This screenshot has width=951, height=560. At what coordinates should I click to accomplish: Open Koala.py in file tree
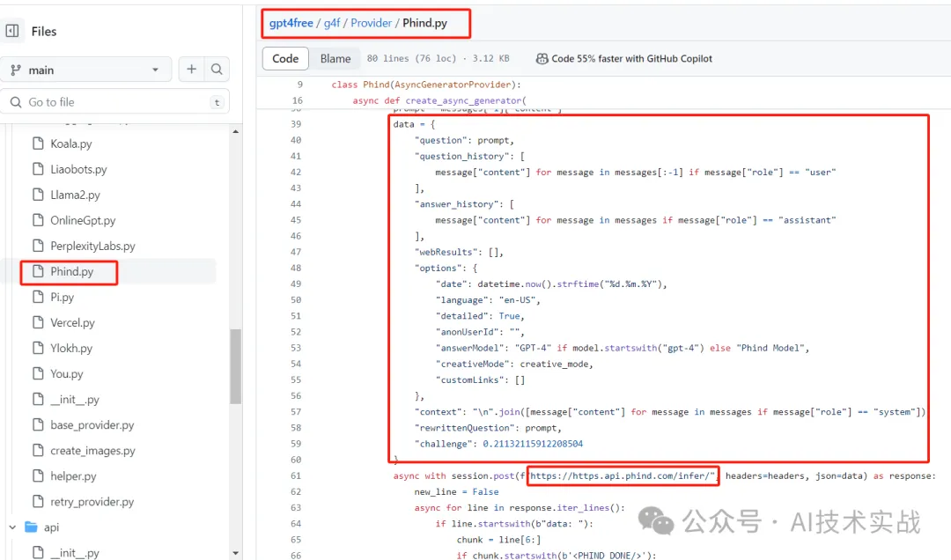click(71, 144)
